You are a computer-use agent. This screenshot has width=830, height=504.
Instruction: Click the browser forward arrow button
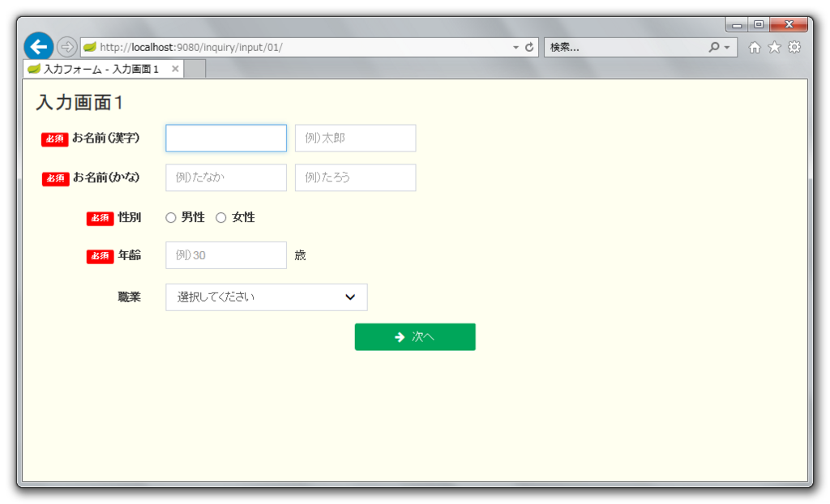(x=66, y=47)
